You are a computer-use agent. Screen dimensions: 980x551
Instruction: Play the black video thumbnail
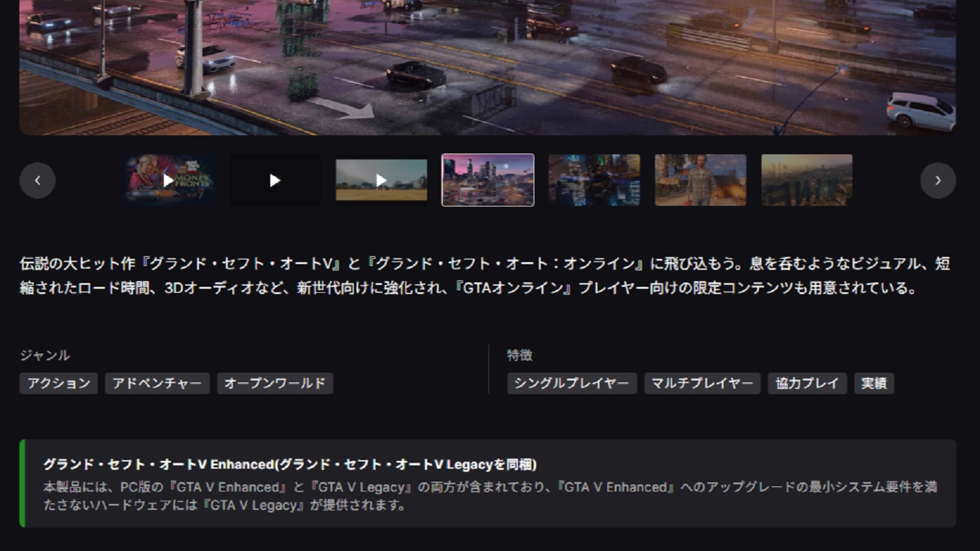pos(275,180)
